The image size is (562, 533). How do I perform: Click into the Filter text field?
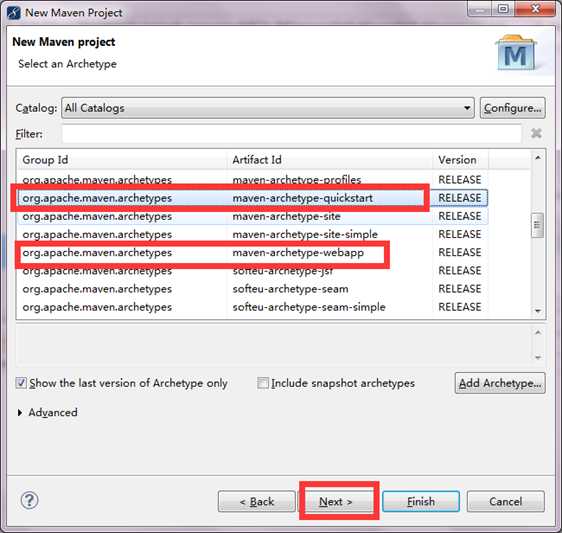(x=291, y=134)
